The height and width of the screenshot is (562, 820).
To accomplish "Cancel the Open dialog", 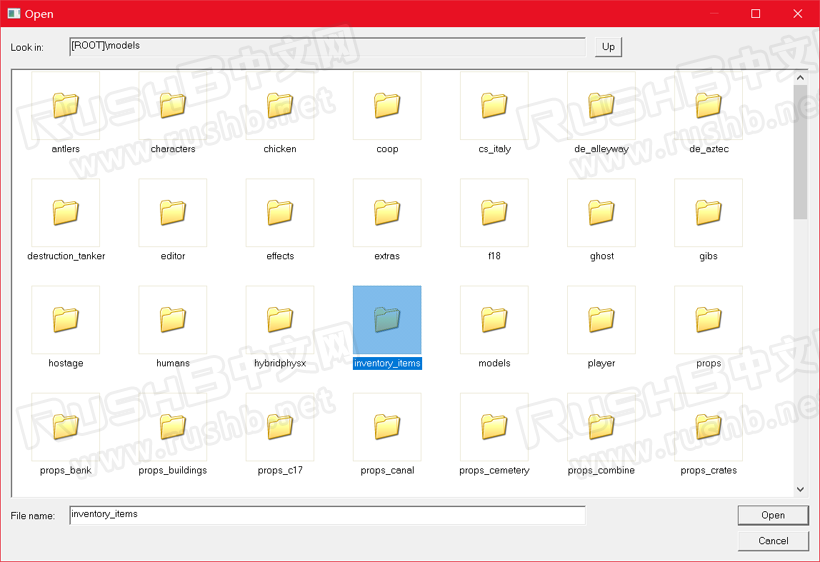I will (772, 540).
